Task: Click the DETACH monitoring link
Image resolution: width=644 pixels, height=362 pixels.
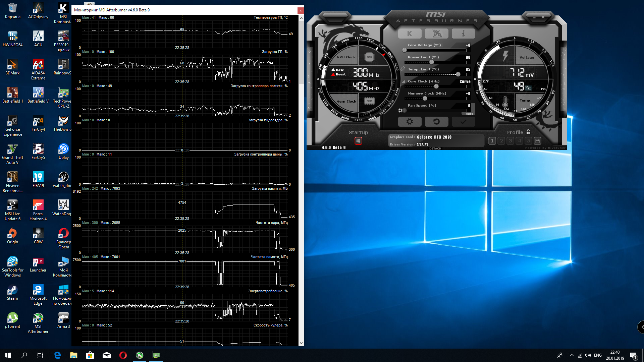Action: coord(435,148)
